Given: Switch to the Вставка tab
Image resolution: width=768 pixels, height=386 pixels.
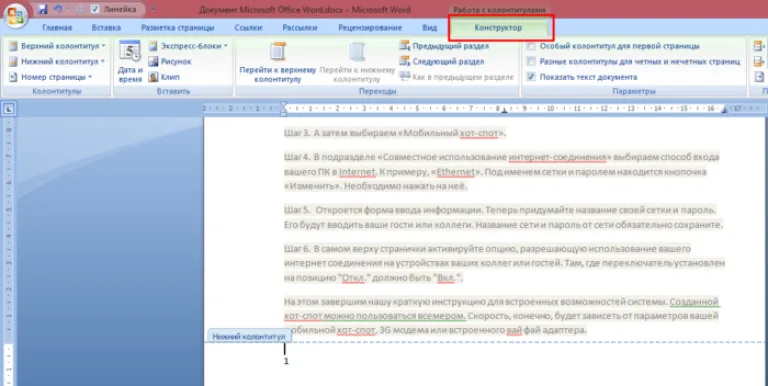Looking at the screenshot, I should [106, 28].
